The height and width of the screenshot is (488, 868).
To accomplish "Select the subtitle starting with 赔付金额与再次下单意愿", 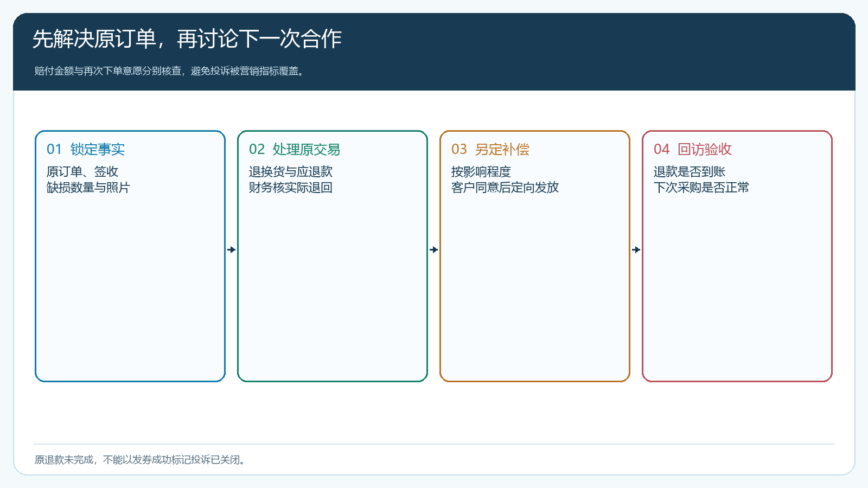I will tap(169, 71).
